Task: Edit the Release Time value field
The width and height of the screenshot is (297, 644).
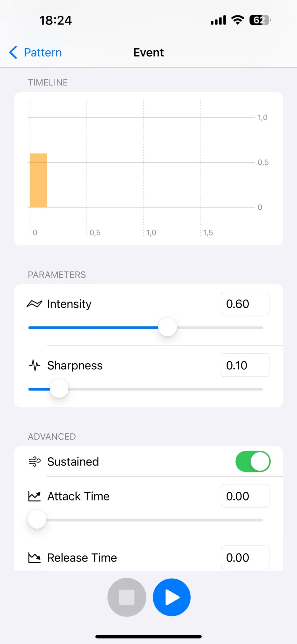Action: pyautogui.click(x=245, y=558)
